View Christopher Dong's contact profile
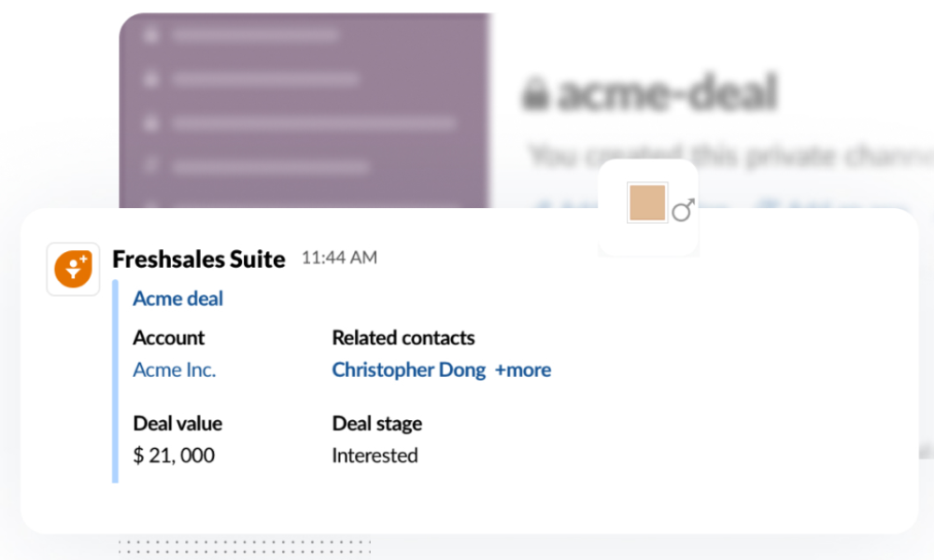The height and width of the screenshot is (560, 934). coord(408,370)
